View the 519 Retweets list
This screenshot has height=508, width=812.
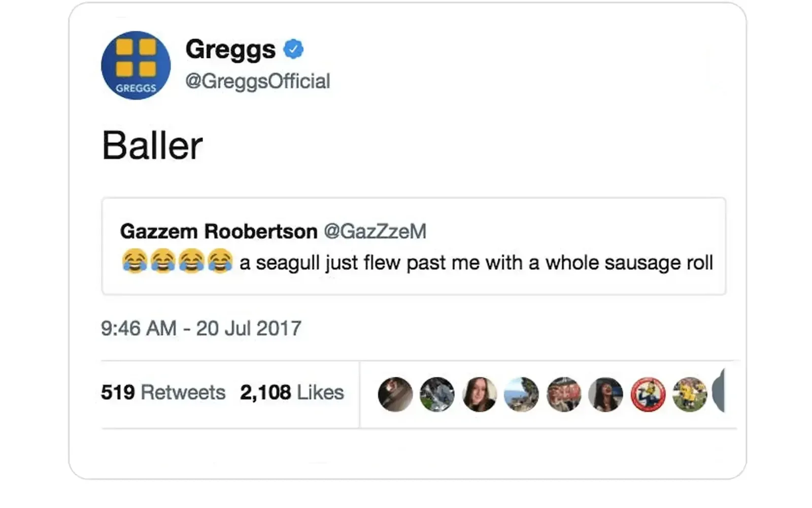pos(163,392)
